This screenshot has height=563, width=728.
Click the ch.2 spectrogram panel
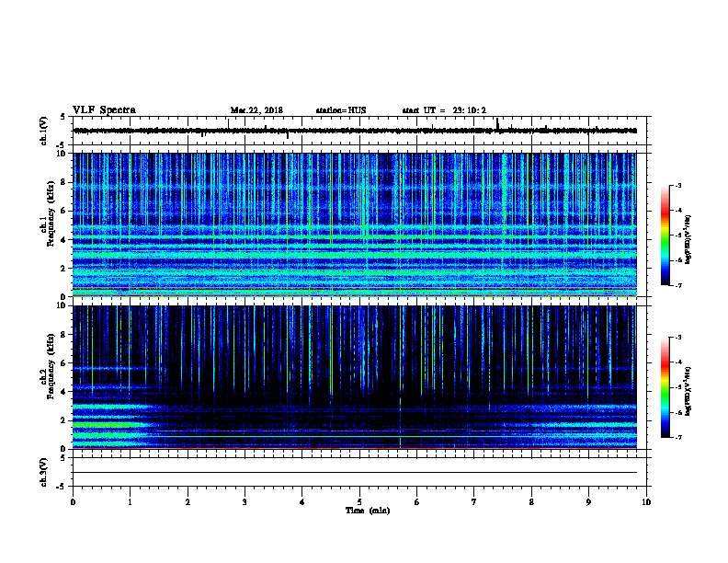(x=355, y=377)
